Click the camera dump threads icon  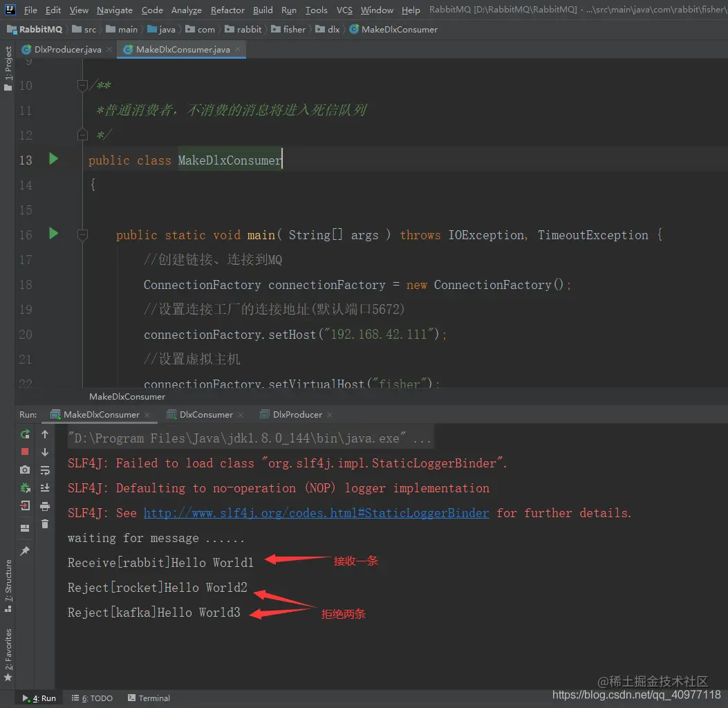point(25,470)
